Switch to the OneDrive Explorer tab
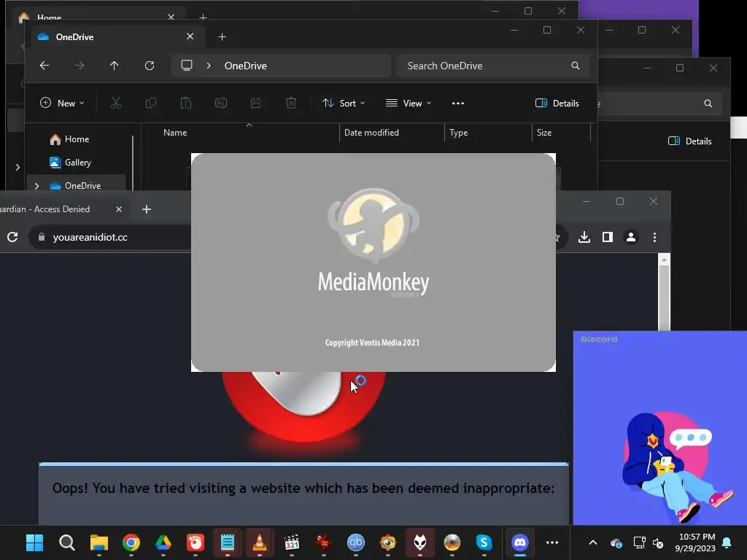747x560 pixels. click(x=117, y=36)
